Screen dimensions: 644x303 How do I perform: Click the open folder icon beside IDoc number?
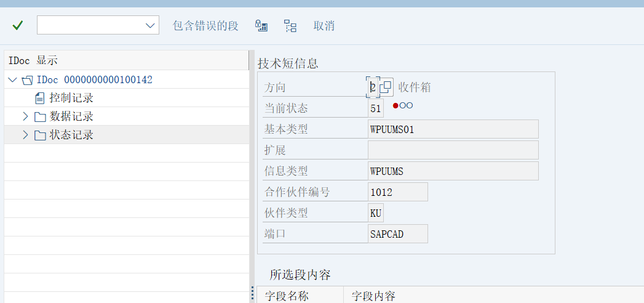27,80
